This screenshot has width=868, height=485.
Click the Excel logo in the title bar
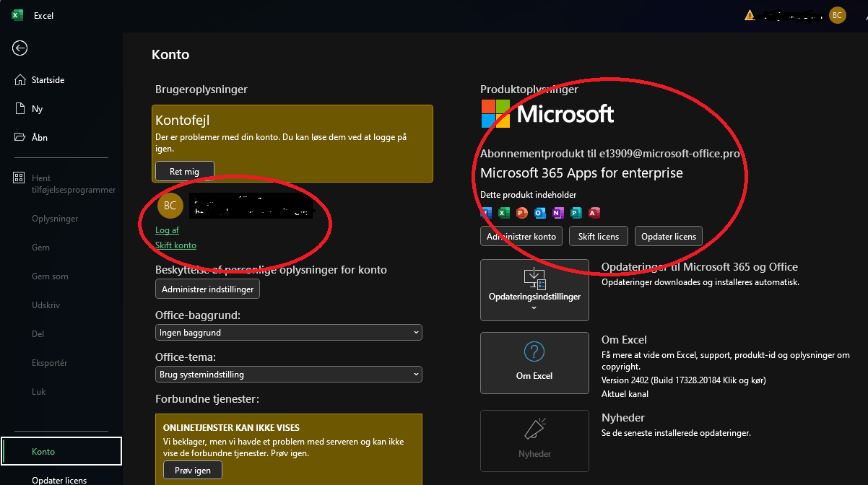(x=17, y=15)
